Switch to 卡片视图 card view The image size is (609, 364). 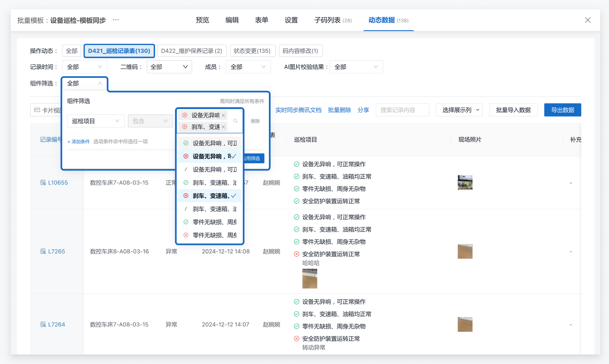pos(46,110)
